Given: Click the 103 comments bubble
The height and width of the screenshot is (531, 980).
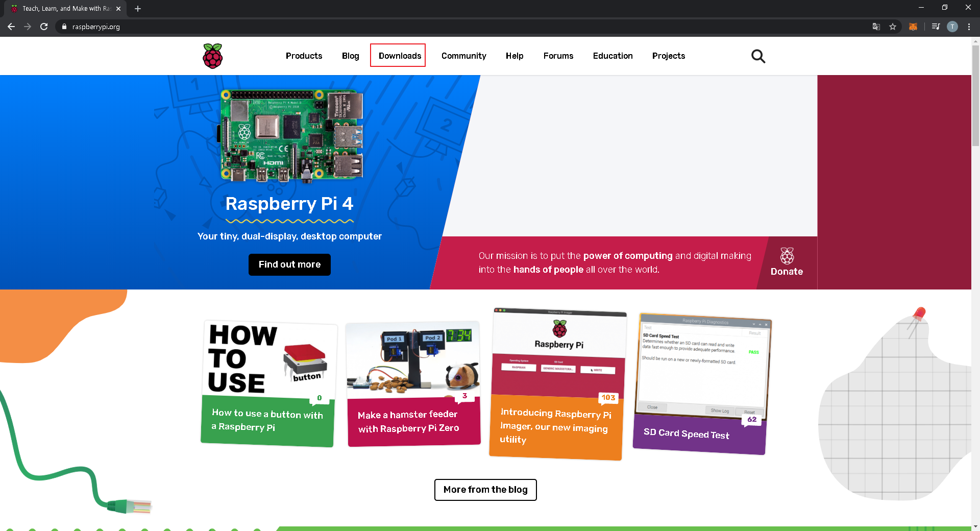Looking at the screenshot, I should click(x=608, y=398).
